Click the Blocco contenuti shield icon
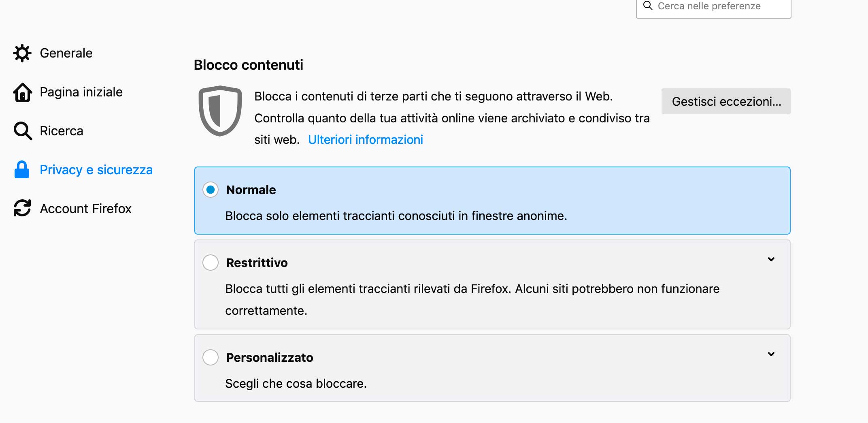This screenshot has width=868, height=423. (x=220, y=111)
